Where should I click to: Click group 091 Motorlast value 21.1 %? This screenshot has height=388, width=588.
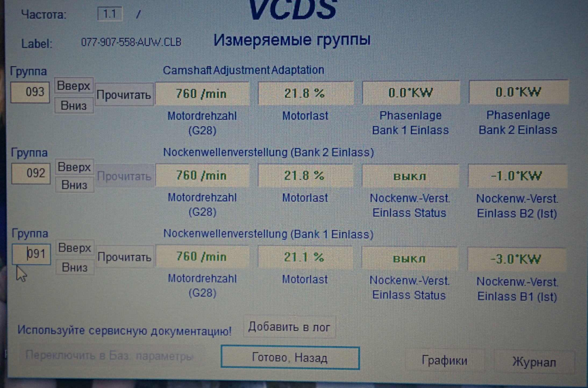(304, 258)
